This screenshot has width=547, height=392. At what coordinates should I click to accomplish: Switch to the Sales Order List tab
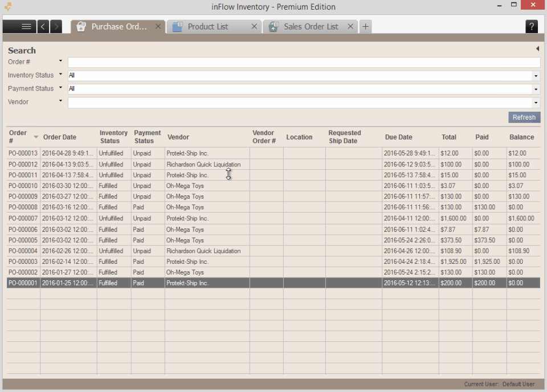coord(311,27)
